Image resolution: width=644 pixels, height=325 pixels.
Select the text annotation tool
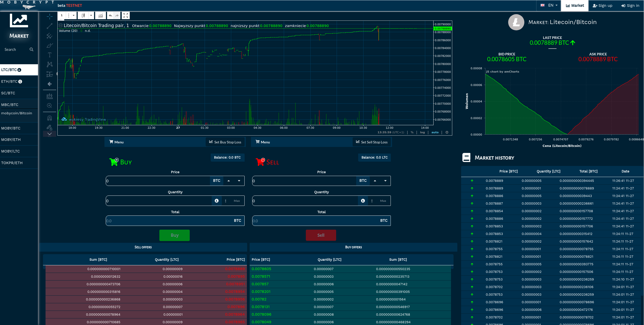[50, 55]
